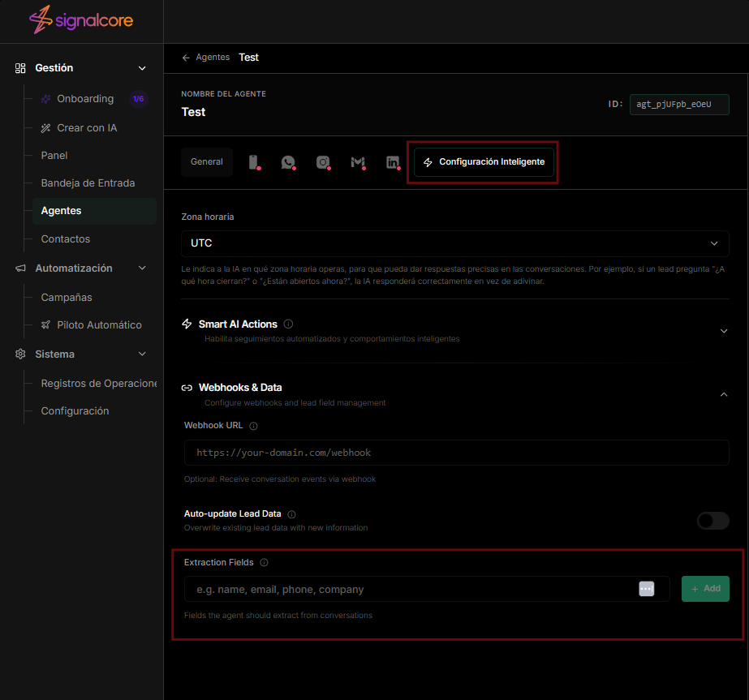749x700 pixels.
Task: Open the Gmail channel tab
Action: click(x=358, y=162)
